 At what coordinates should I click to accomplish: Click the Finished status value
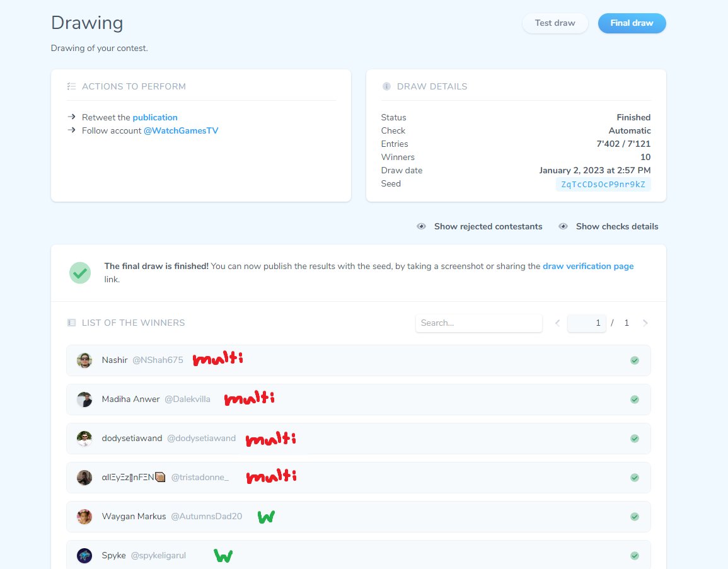click(633, 117)
